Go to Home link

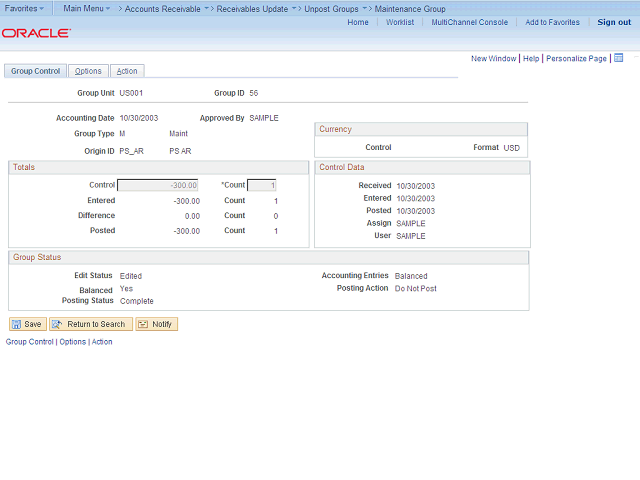coord(358,22)
